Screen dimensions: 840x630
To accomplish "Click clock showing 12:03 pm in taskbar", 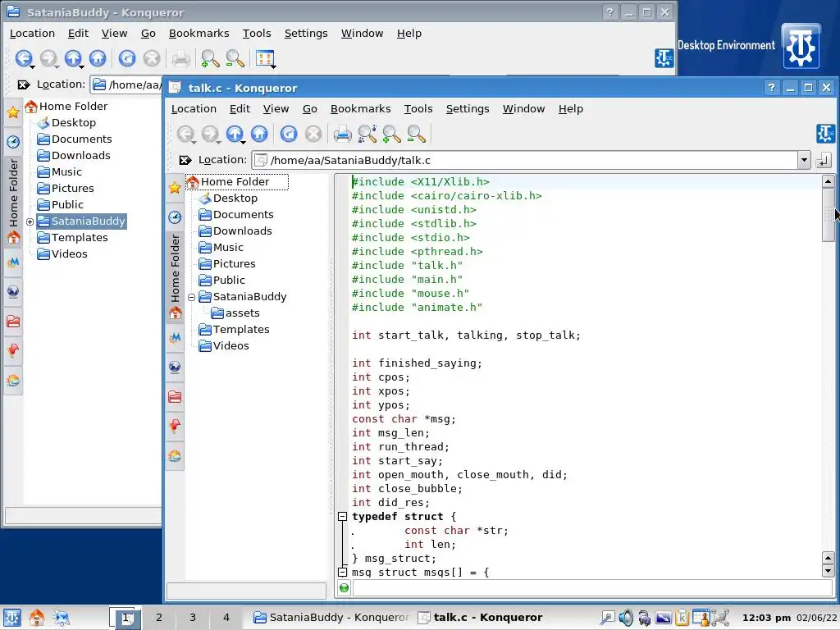I will [766, 618].
